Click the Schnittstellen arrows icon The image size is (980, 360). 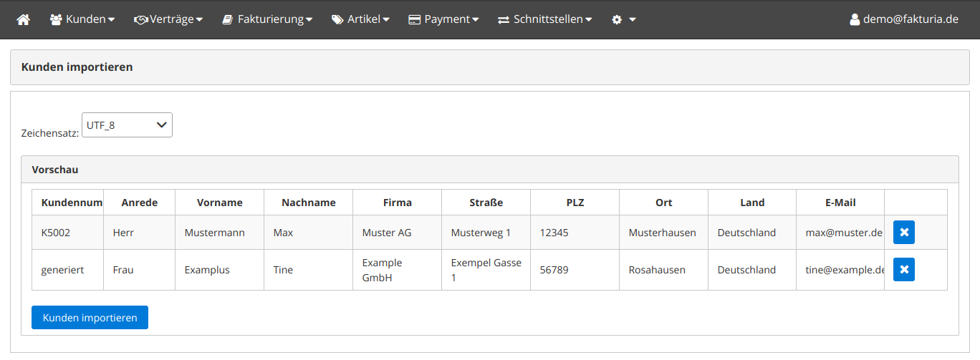pyautogui.click(x=504, y=20)
